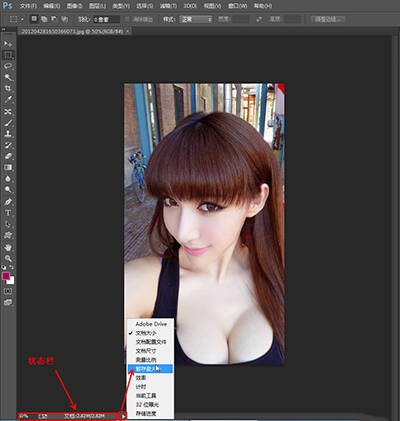The image size is (400, 421).
Task: Choose 文档配置文件 in status popup
Action: 151,342
